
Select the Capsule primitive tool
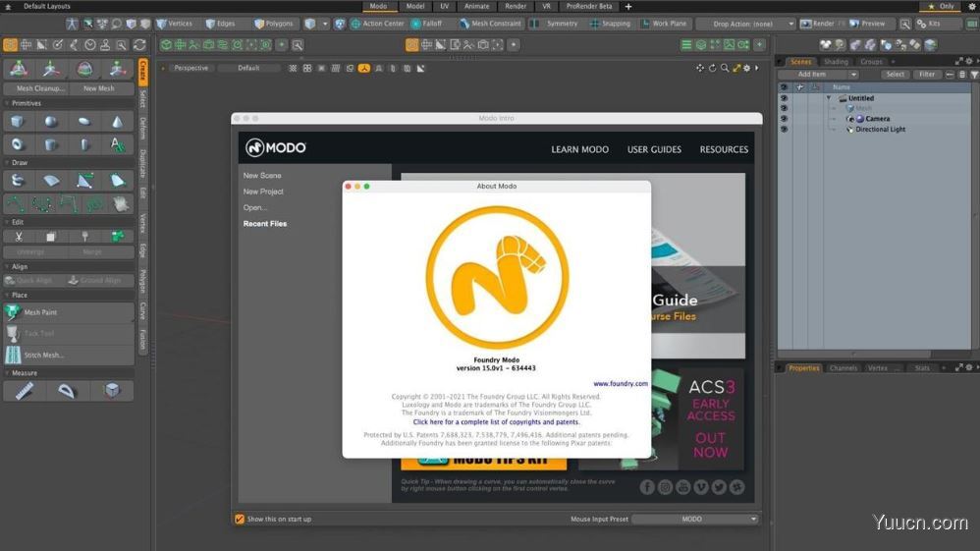[x=83, y=144]
